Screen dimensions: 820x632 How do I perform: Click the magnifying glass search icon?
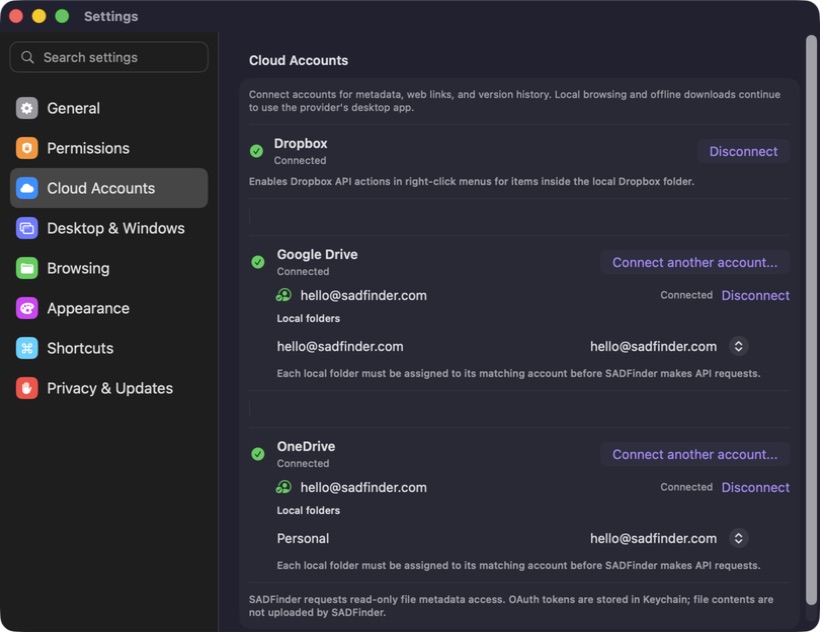tap(28, 57)
